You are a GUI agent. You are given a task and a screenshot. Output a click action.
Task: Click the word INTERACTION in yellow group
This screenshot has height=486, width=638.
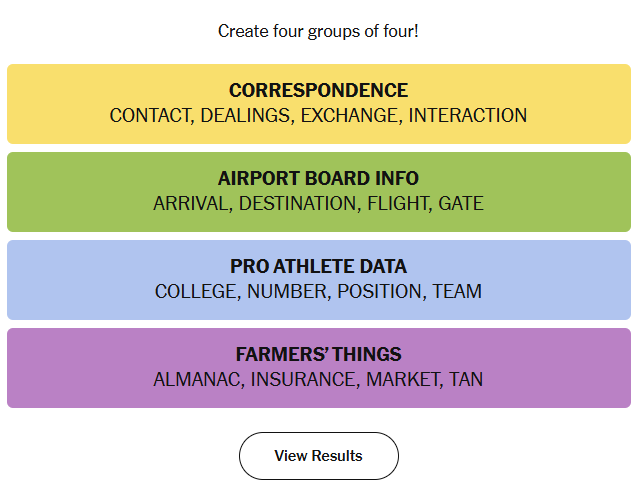click(468, 116)
